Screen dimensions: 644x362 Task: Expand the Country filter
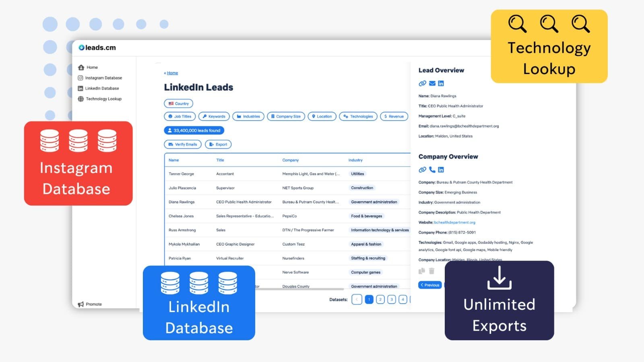point(178,103)
